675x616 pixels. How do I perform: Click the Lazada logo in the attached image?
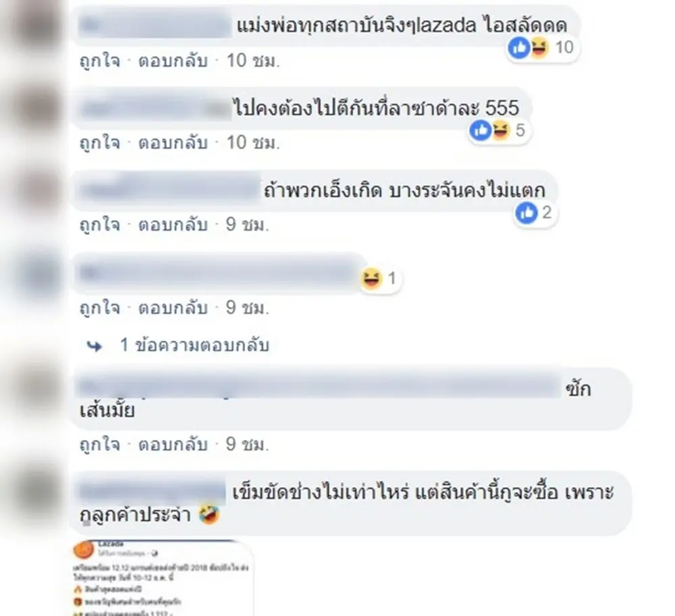coord(84,549)
